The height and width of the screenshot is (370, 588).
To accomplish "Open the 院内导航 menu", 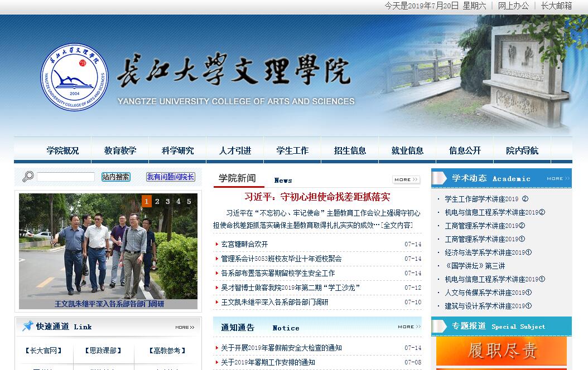I will pyautogui.click(x=522, y=150).
